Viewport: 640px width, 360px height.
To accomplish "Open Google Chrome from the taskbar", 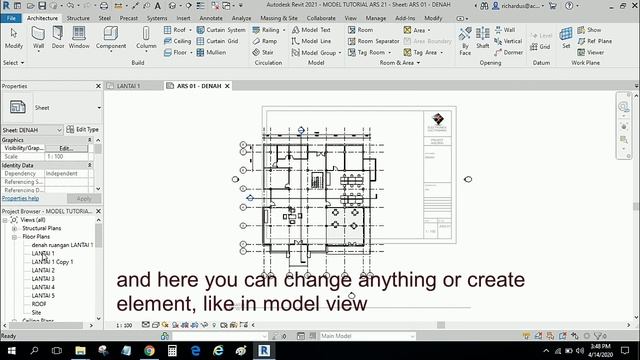I will (x=149, y=351).
